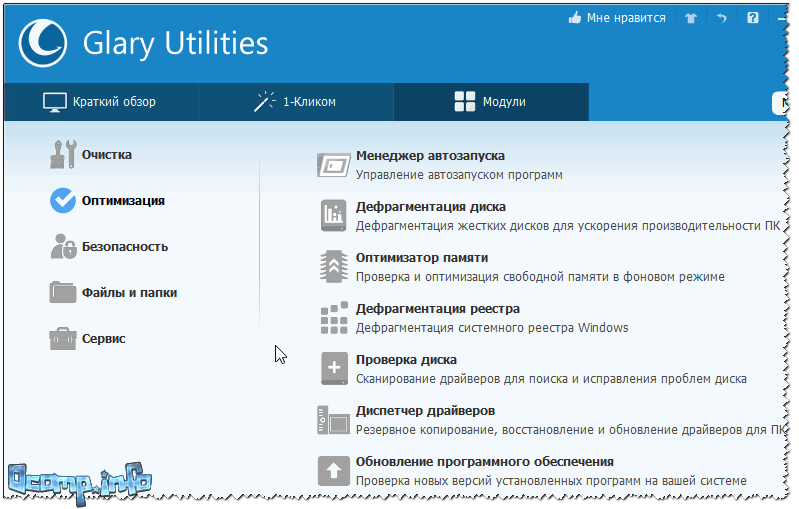
Task: Open Проверка диска
Action: [406, 360]
